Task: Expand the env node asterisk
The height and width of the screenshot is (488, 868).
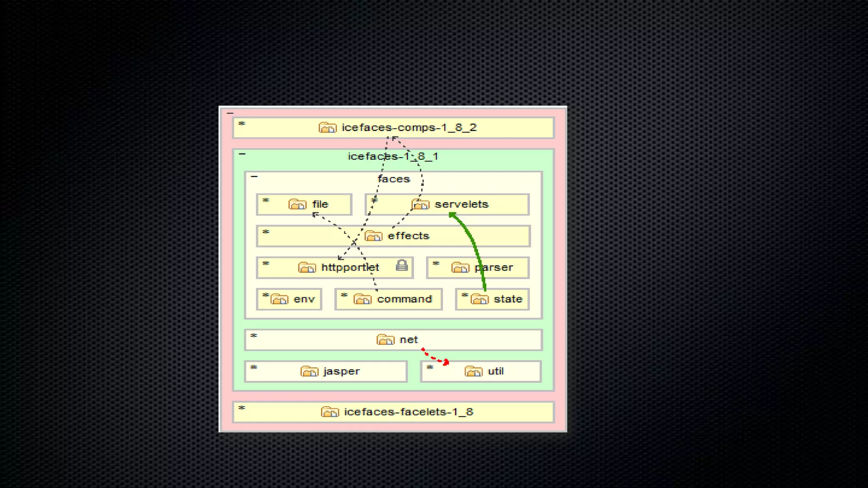Action: coord(266,296)
